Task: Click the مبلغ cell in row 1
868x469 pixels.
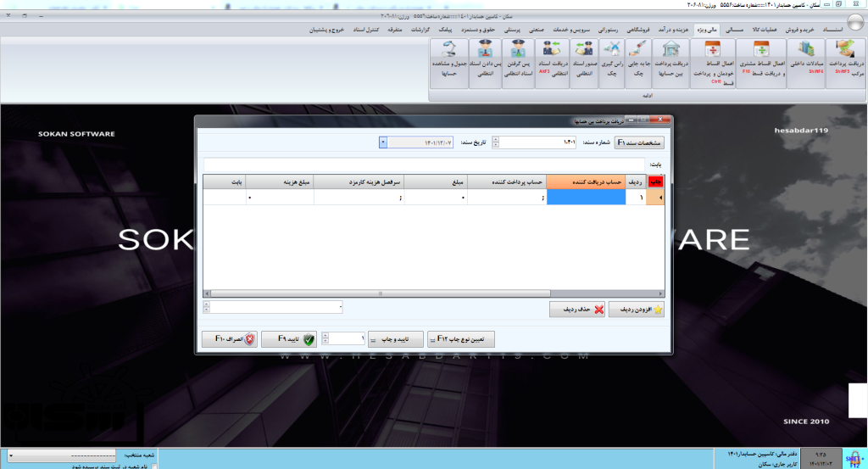Action: pos(437,197)
